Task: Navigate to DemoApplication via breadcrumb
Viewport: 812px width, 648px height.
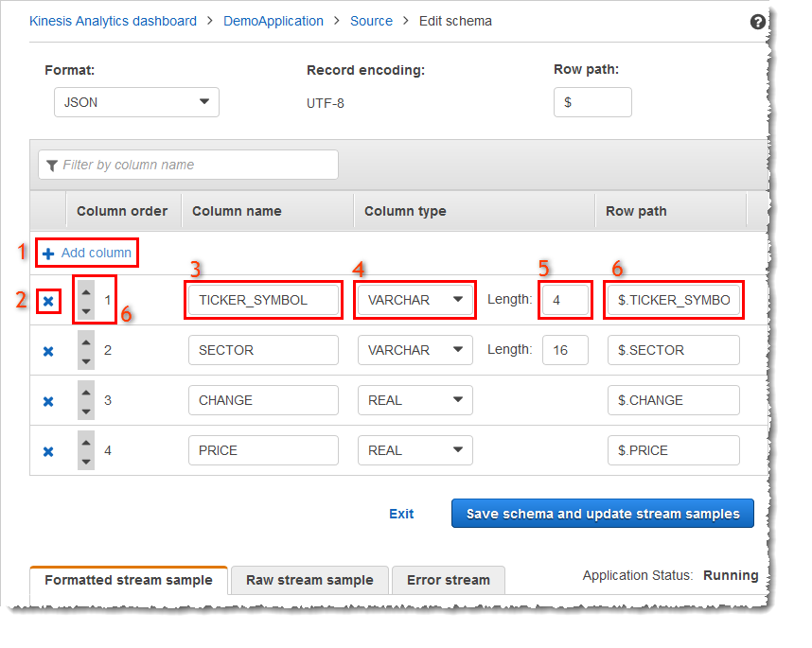Action: [273, 20]
